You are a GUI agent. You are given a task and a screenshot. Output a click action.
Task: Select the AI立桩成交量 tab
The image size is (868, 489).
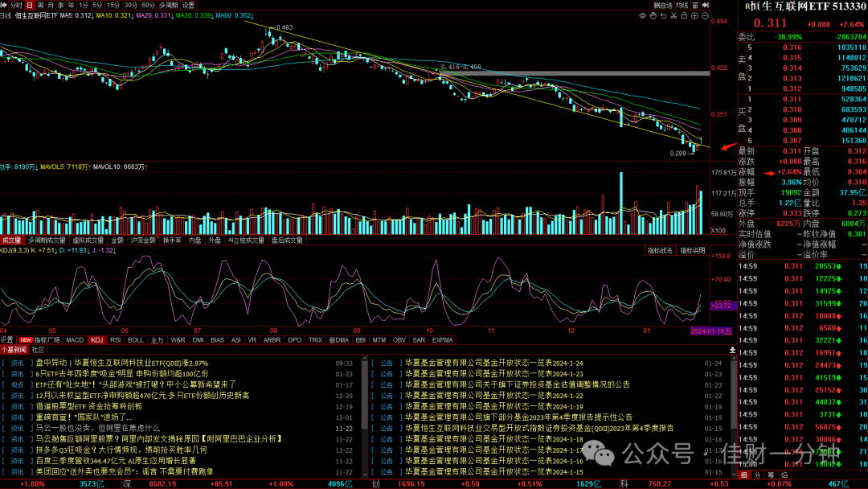click(247, 240)
